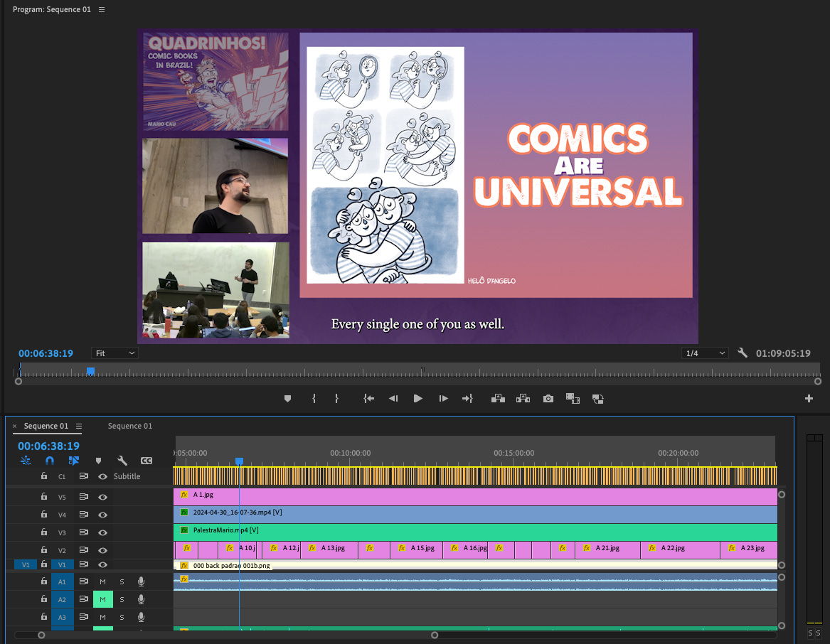Viewport: 830px width, 644px height.
Task: Go to Out point in Program monitor
Action: pyautogui.click(x=467, y=399)
